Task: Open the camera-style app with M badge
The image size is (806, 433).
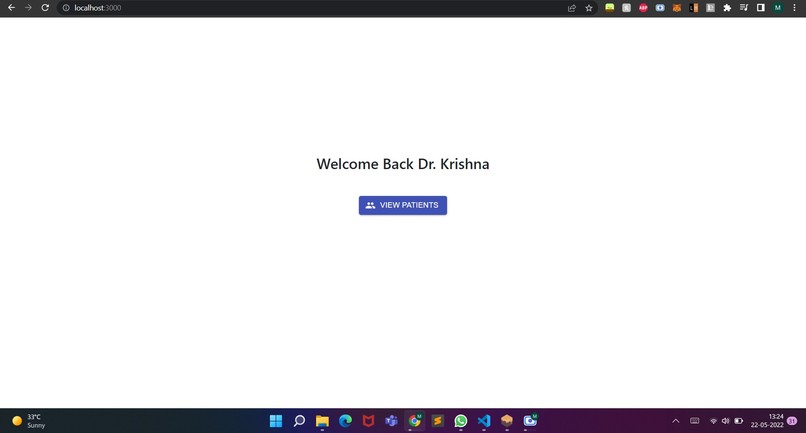Action: coord(530,421)
